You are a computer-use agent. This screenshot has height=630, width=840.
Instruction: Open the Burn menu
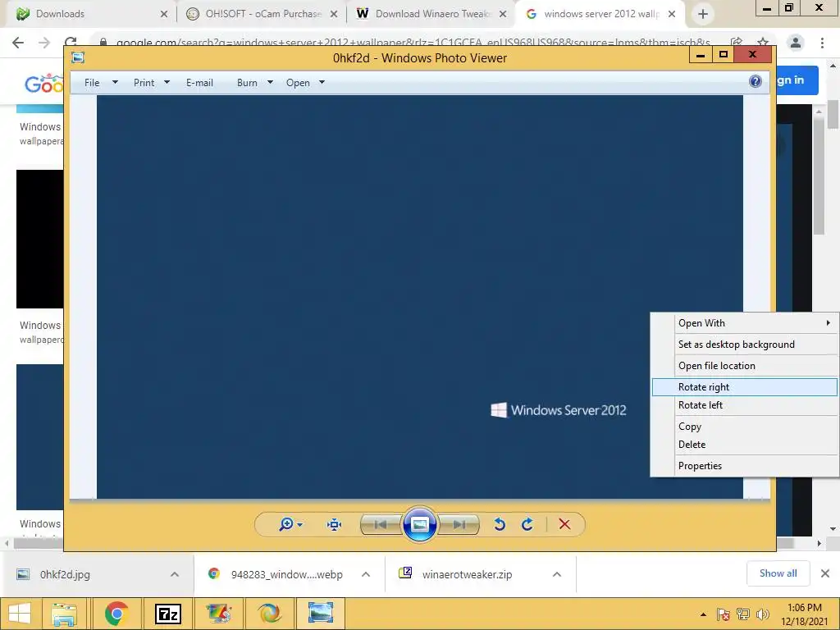247,83
